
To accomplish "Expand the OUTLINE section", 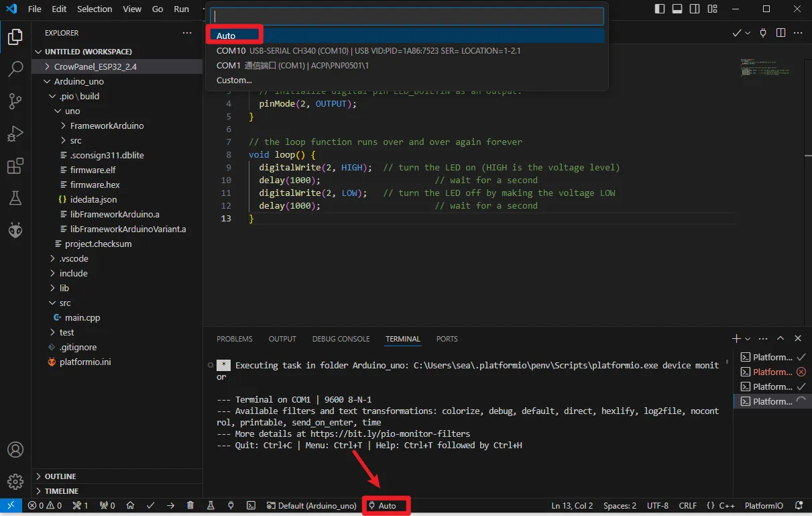I will pos(60,476).
